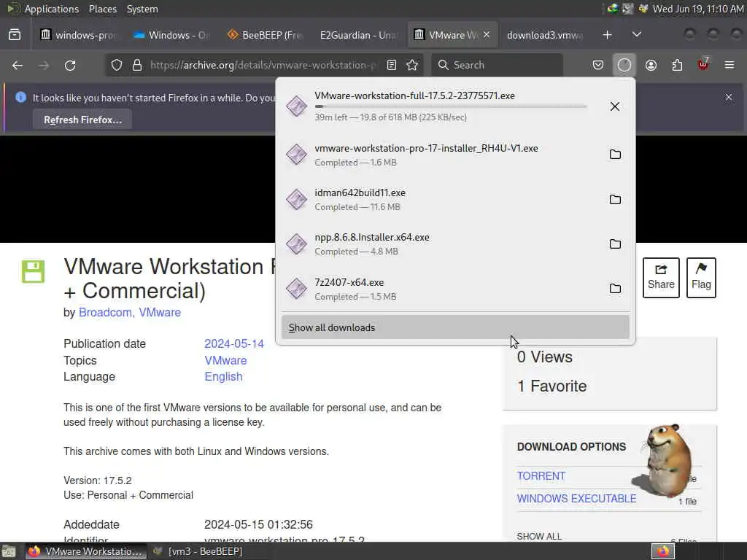Show idman642build11.exe in containing folder
This screenshot has height=560, width=747.
click(x=615, y=199)
